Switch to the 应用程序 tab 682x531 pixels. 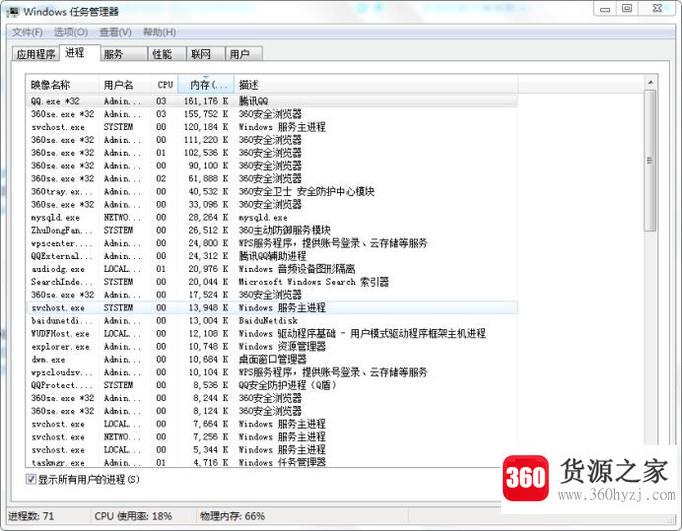(x=36, y=54)
